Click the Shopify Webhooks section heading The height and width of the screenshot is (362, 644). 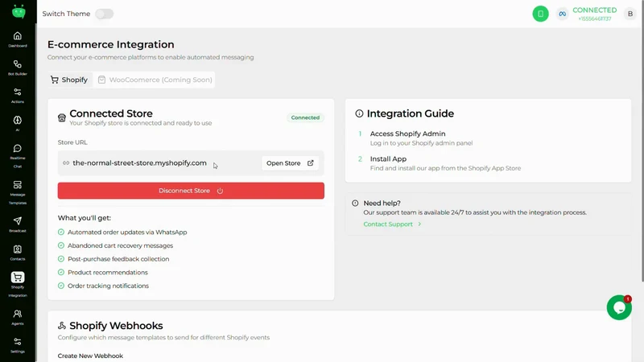pyautogui.click(x=116, y=326)
